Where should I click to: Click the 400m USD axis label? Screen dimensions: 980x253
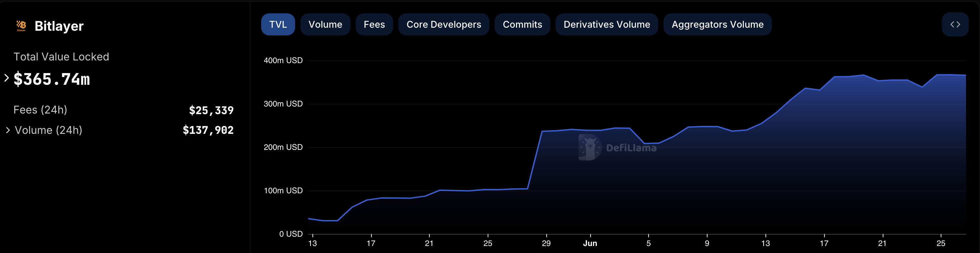pyautogui.click(x=283, y=61)
